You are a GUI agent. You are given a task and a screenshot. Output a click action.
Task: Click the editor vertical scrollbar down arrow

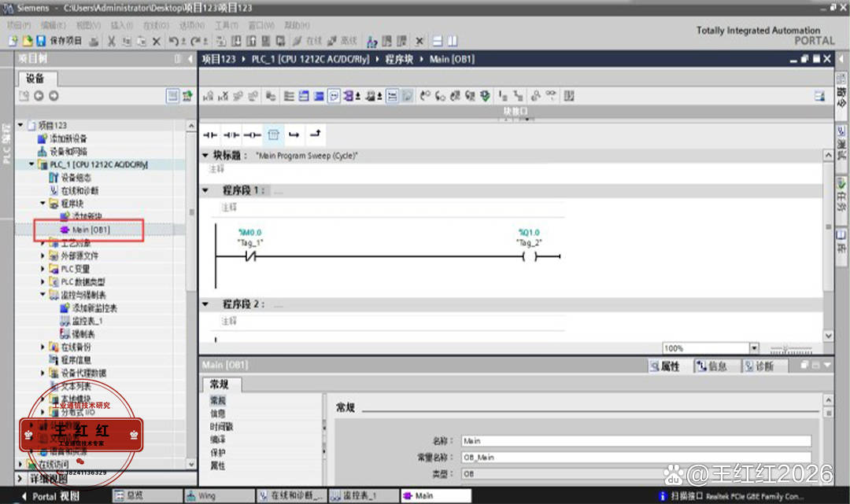tap(828, 336)
